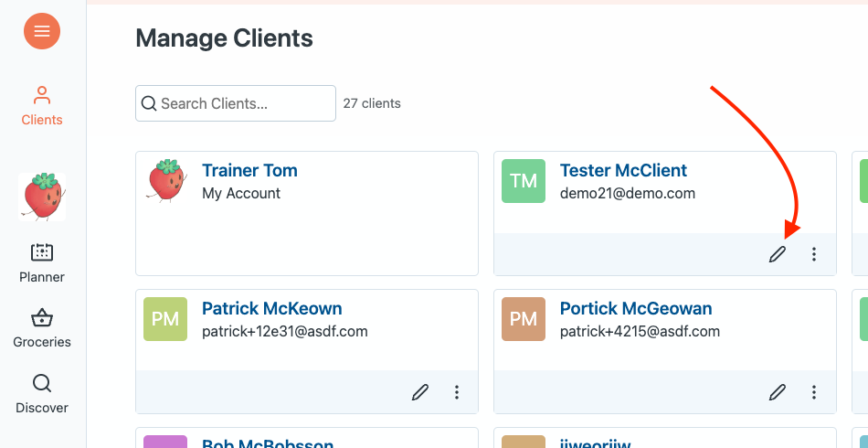This screenshot has height=448, width=868.
Task: Go to Clients in the sidebar
Action: (x=42, y=105)
